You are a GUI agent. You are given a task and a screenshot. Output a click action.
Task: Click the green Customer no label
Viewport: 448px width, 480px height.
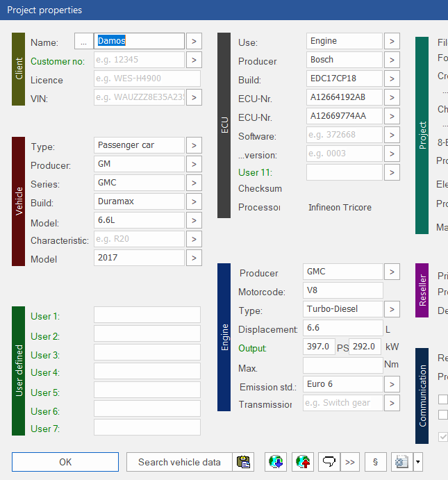(58, 62)
